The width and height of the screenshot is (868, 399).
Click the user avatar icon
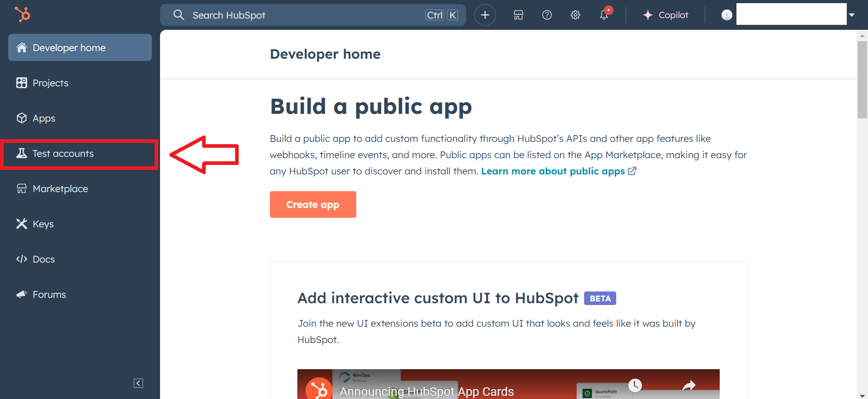pyautogui.click(x=726, y=15)
